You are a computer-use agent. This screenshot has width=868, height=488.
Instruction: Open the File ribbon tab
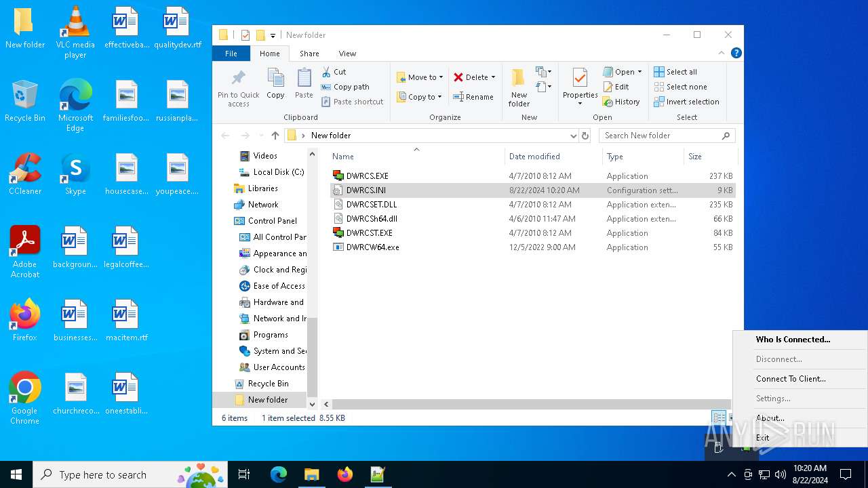(x=231, y=54)
